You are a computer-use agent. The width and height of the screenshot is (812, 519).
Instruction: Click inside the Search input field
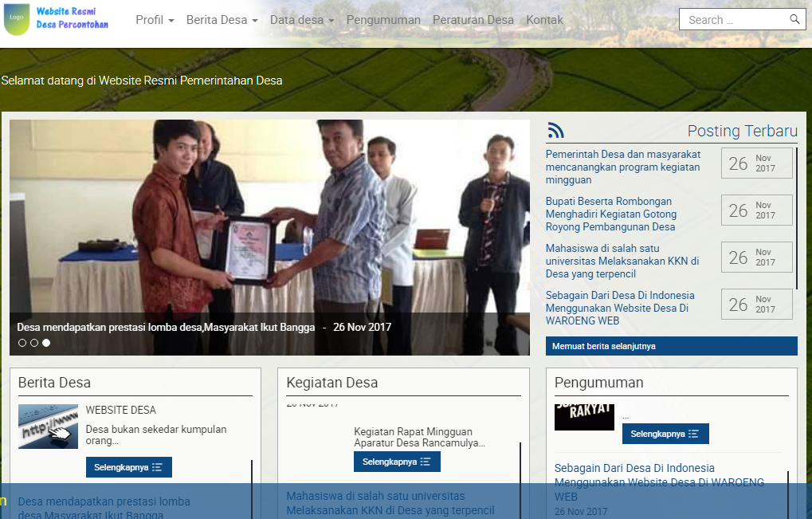click(733, 19)
